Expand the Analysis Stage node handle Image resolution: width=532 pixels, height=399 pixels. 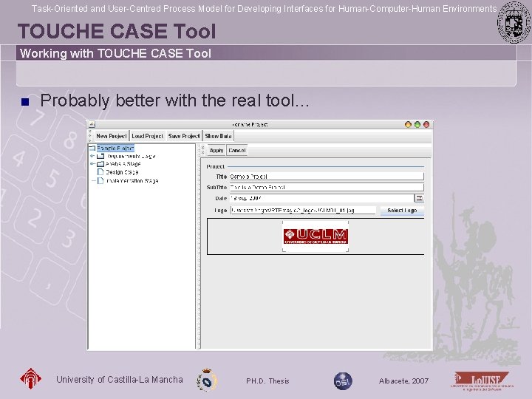coord(92,164)
